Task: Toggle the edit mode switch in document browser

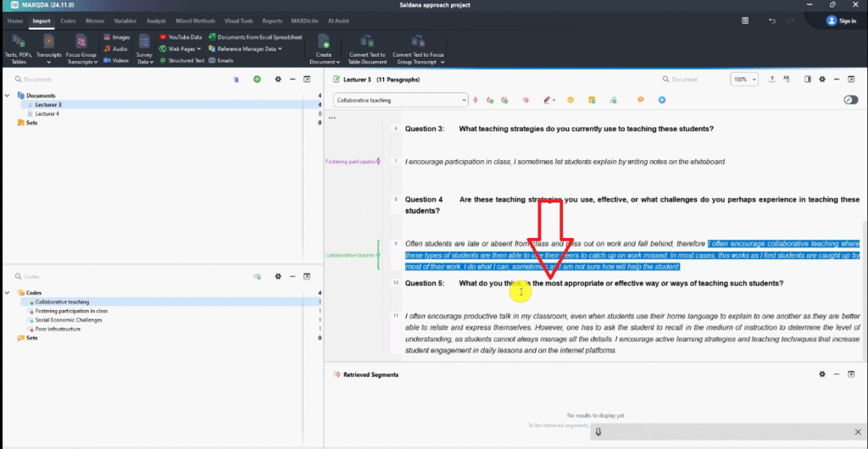Action: point(850,100)
